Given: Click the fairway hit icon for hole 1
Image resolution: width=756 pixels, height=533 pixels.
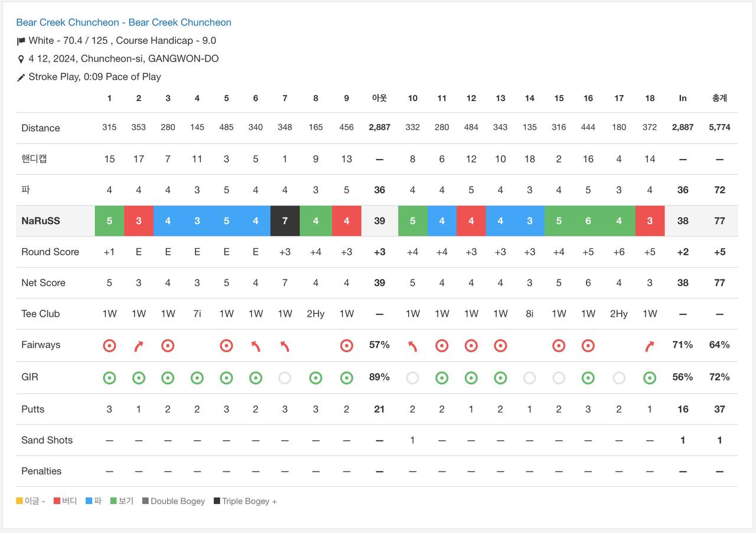Looking at the screenshot, I should pyautogui.click(x=109, y=345).
